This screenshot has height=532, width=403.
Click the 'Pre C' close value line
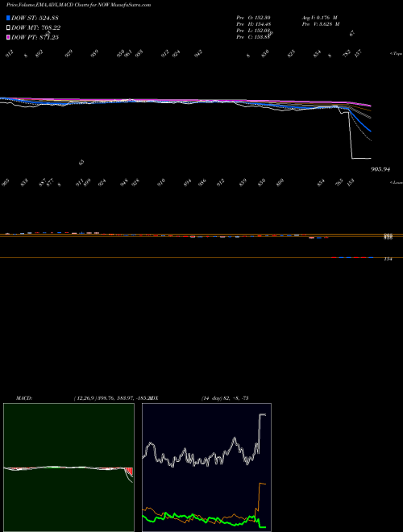click(x=253, y=37)
